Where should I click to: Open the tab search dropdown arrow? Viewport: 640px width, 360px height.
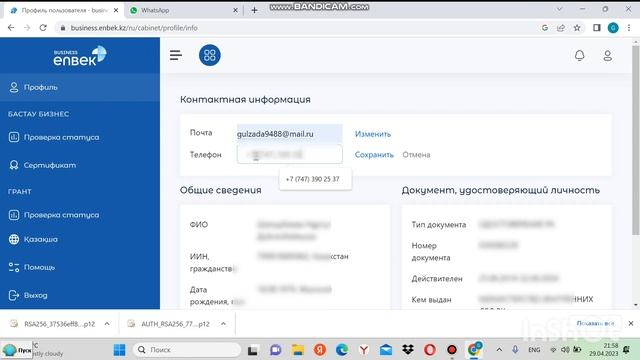coord(560,9)
